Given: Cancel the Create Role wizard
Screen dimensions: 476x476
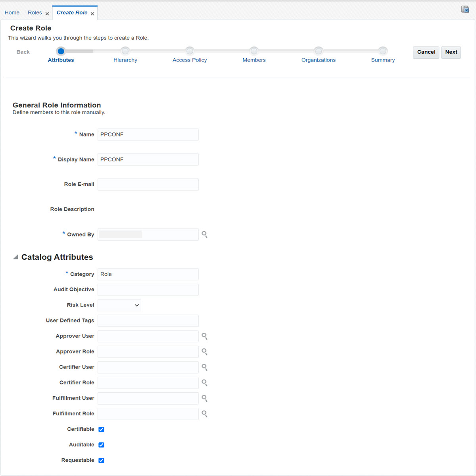Looking at the screenshot, I should [426, 52].
